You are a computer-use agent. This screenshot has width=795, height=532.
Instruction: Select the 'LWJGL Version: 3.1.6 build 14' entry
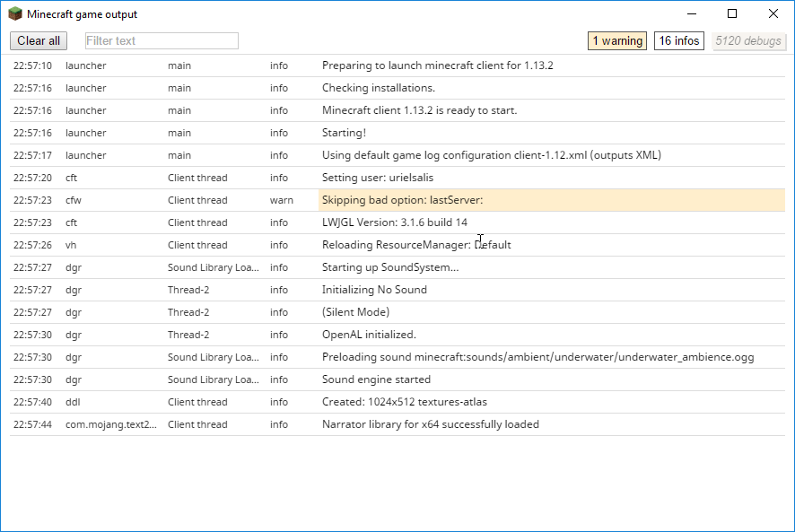pyautogui.click(x=394, y=222)
